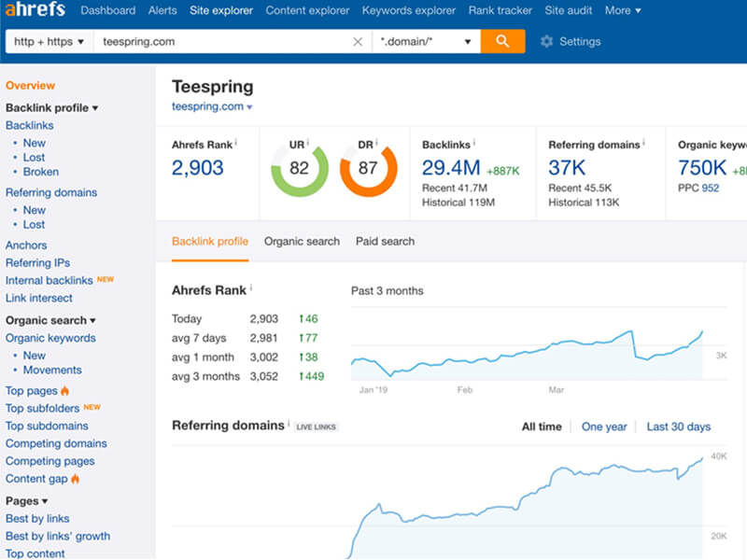This screenshot has width=747, height=560.
Task: Open the Competing domains report
Action: point(56,444)
